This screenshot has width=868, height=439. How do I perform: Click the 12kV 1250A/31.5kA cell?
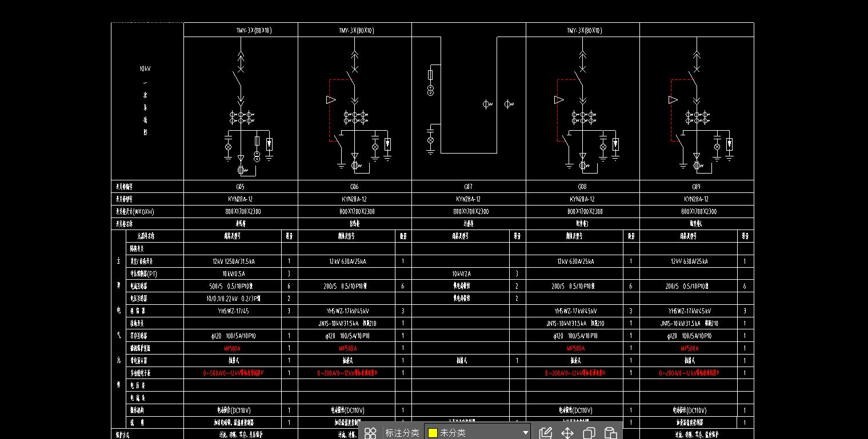click(x=233, y=261)
